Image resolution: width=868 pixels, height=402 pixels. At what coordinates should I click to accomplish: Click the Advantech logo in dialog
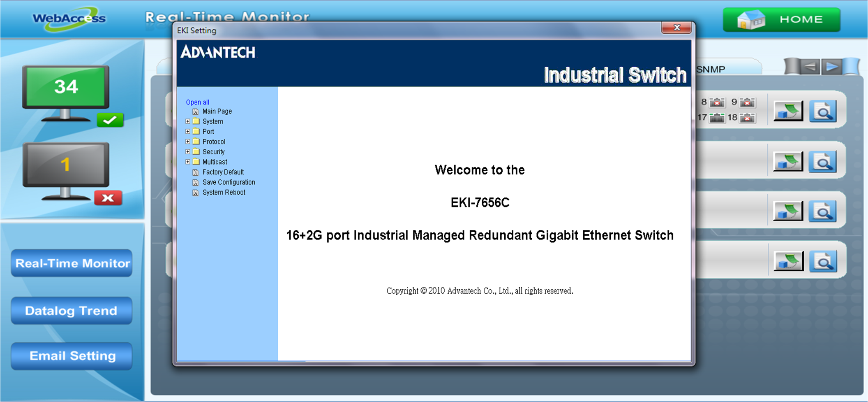(x=218, y=52)
